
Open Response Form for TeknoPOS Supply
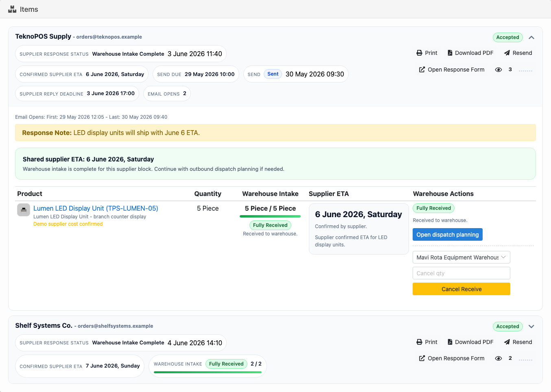pyautogui.click(x=452, y=70)
